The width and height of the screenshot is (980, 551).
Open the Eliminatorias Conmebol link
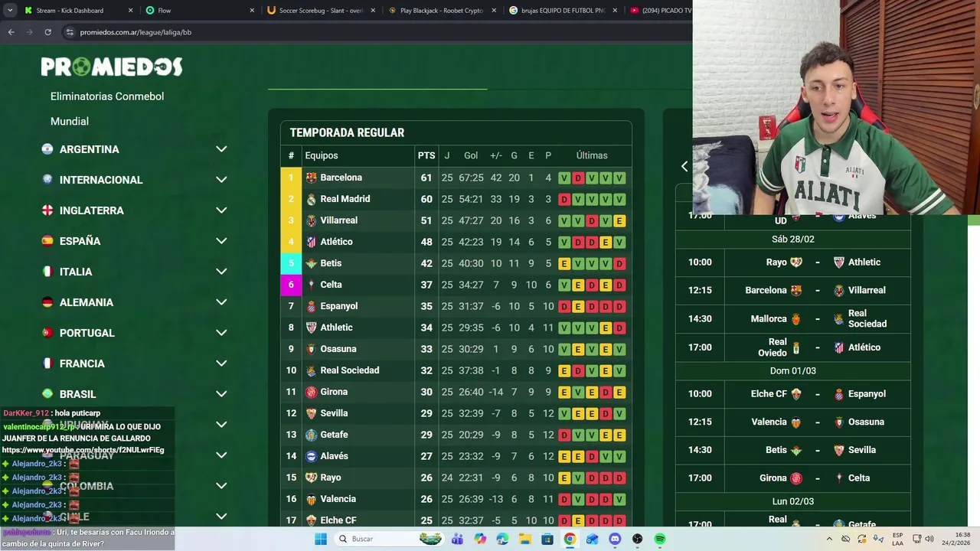(x=107, y=96)
